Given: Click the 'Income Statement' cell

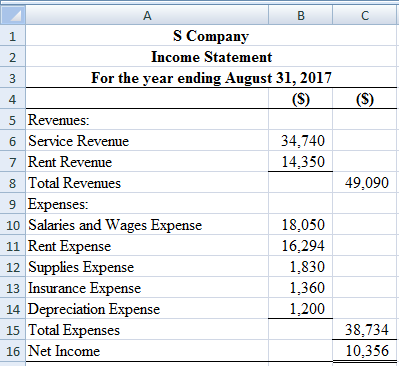Looking at the screenshot, I should tap(211, 57).
